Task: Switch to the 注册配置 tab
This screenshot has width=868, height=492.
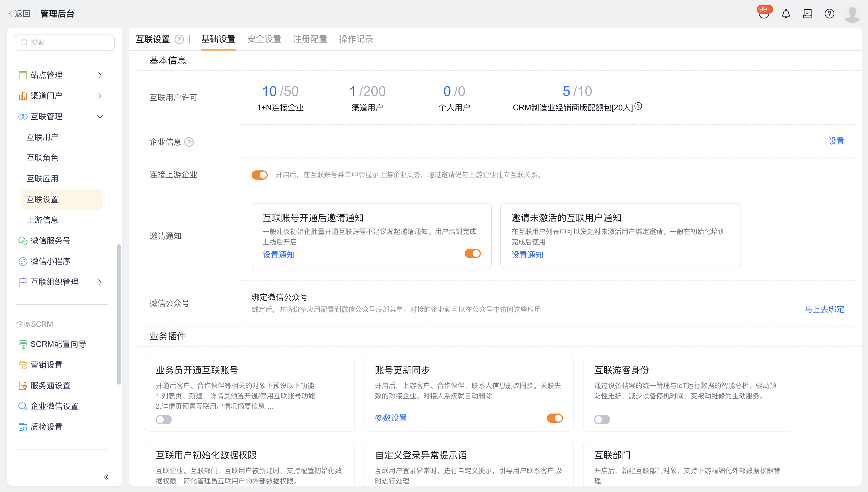Action: click(x=310, y=39)
